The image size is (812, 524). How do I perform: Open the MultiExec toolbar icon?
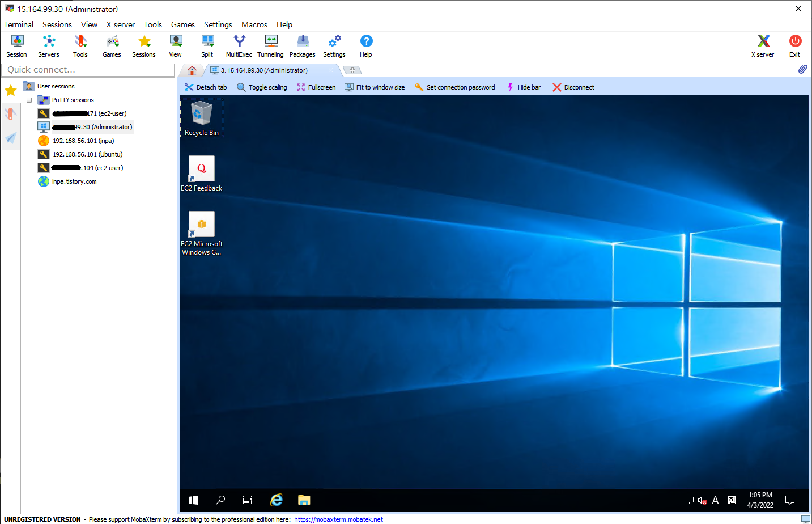pyautogui.click(x=239, y=46)
